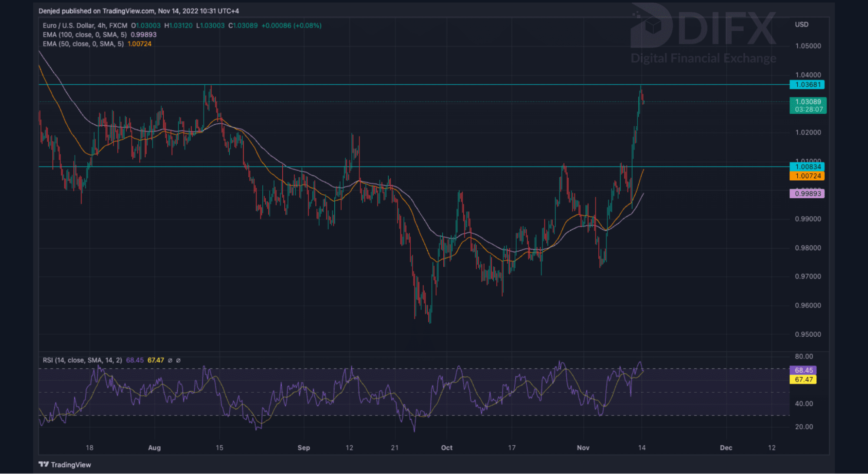Viewport: 868px width, 474px height.
Task: Select the RSI indicator legend label
Action: [82, 360]
